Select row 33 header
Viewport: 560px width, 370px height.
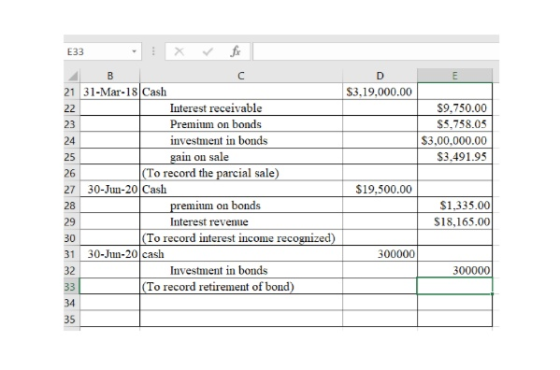pos(71,286)
